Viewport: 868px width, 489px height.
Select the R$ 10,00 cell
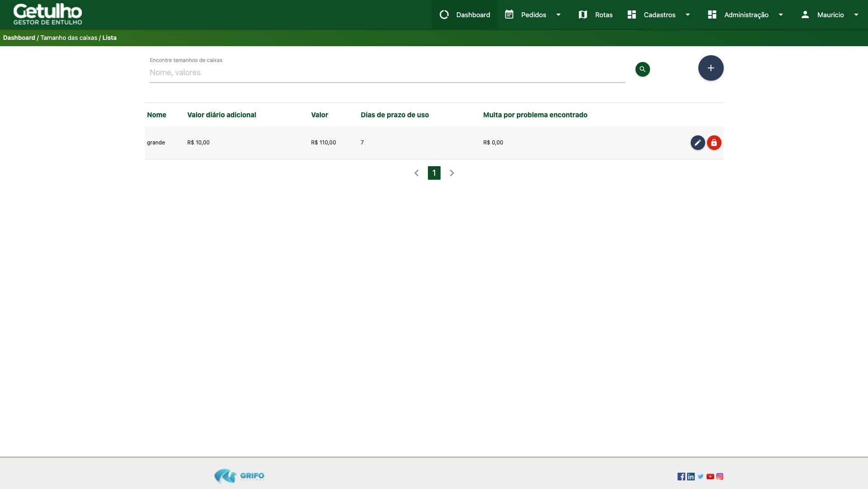coord(198,143)
